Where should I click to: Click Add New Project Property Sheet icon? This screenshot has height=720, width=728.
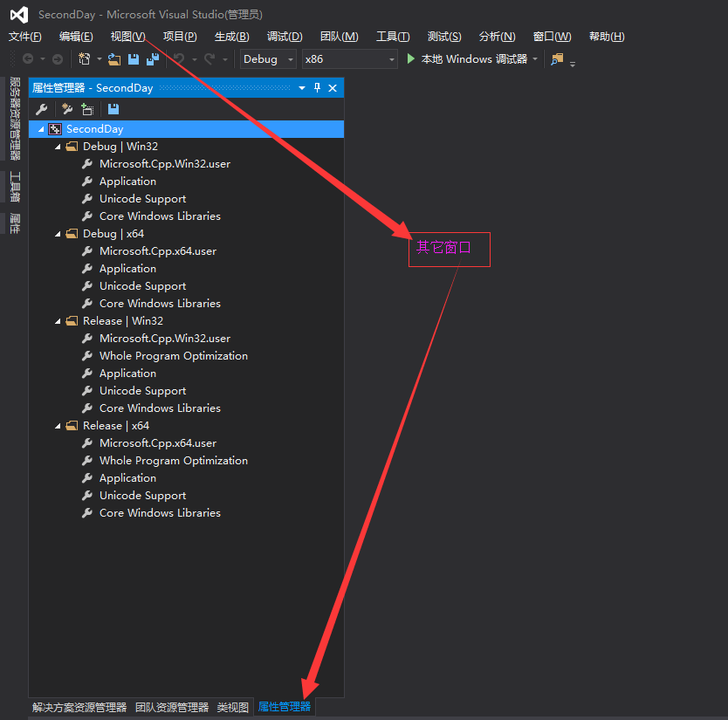click(x=67, y=109)
